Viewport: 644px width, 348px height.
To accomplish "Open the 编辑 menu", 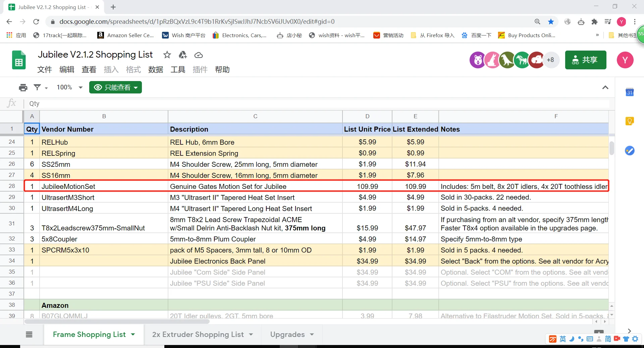I will (x=67, y=70).
